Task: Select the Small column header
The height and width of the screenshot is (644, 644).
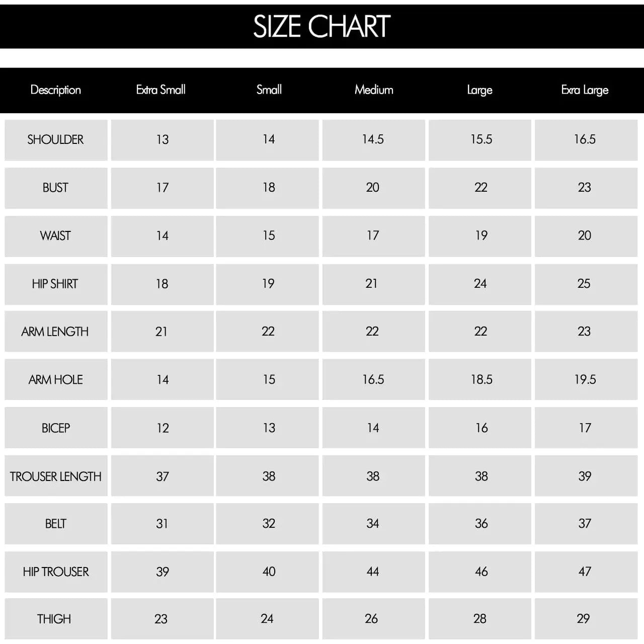Action: [269, 90]
